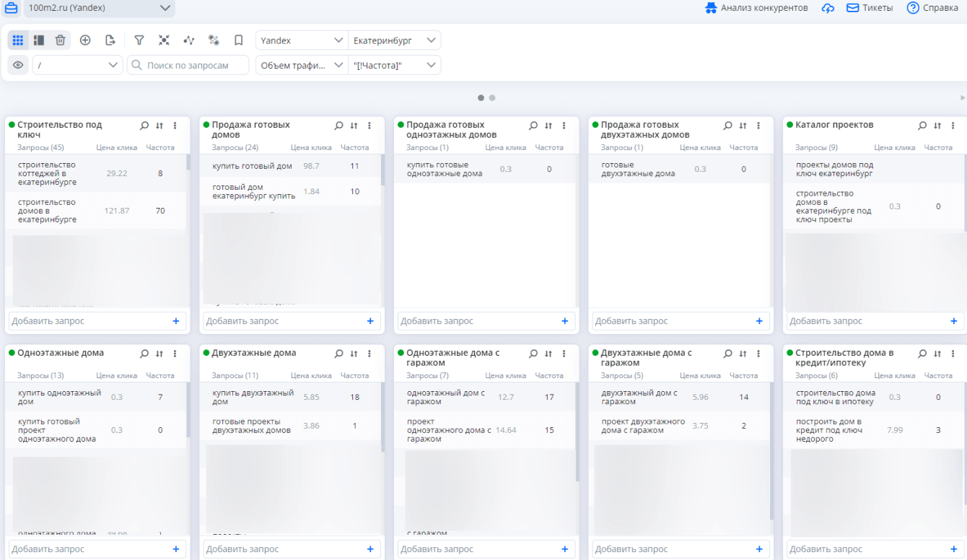The height and width of the screenshot is (560, 967).
Task: Go to the second page dot
Action: click(492, 97)
